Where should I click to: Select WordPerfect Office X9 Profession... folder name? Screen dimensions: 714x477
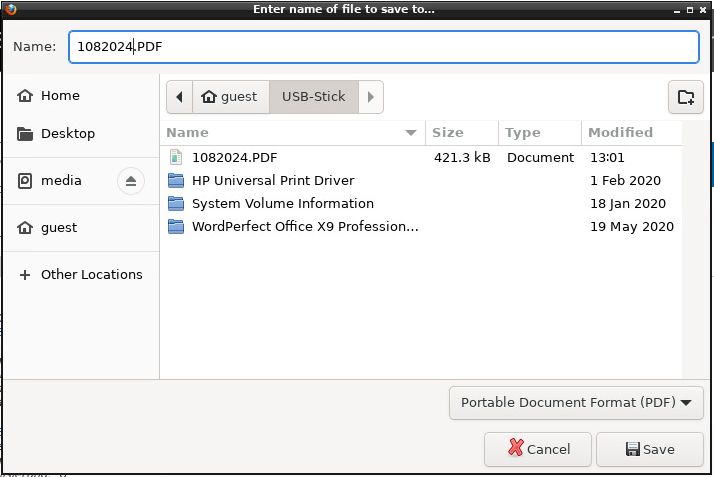click(305, 227)
